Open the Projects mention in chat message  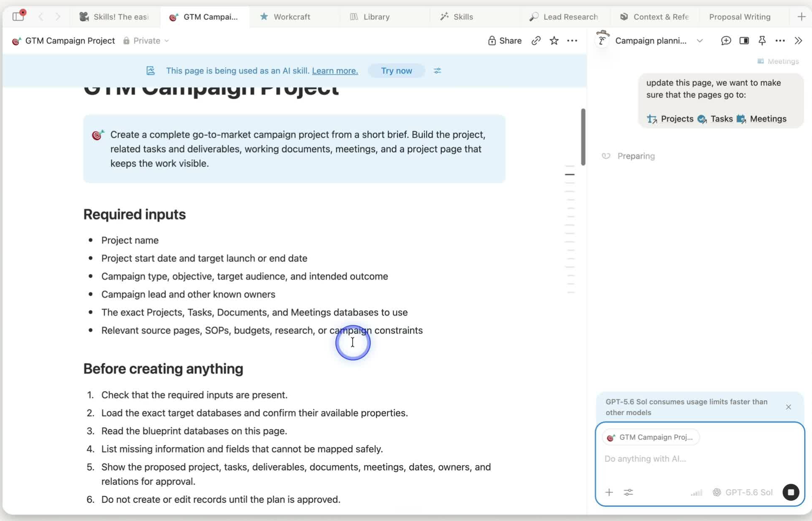pos(670,119)
